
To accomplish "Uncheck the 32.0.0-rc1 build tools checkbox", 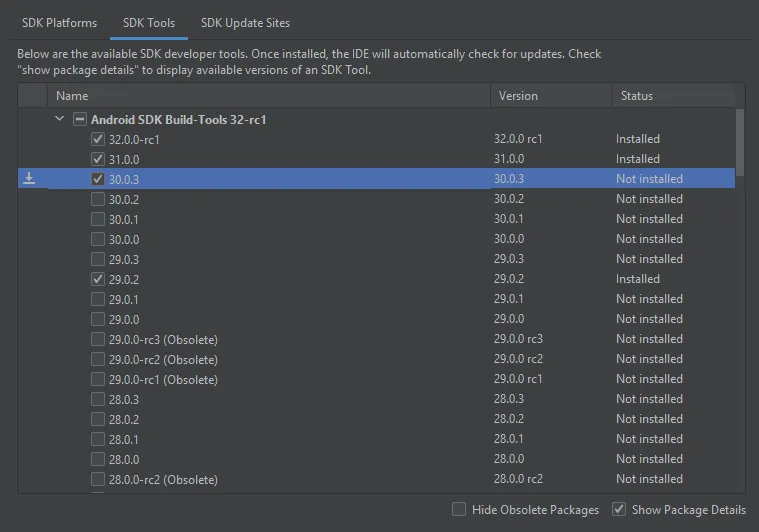I will [98, 139].
